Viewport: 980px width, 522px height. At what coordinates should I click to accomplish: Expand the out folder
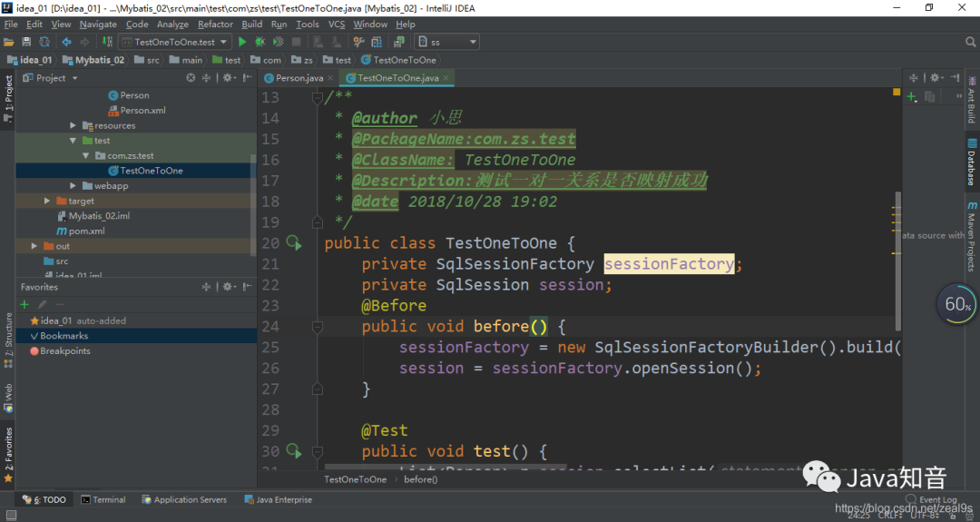pos(34,246)
